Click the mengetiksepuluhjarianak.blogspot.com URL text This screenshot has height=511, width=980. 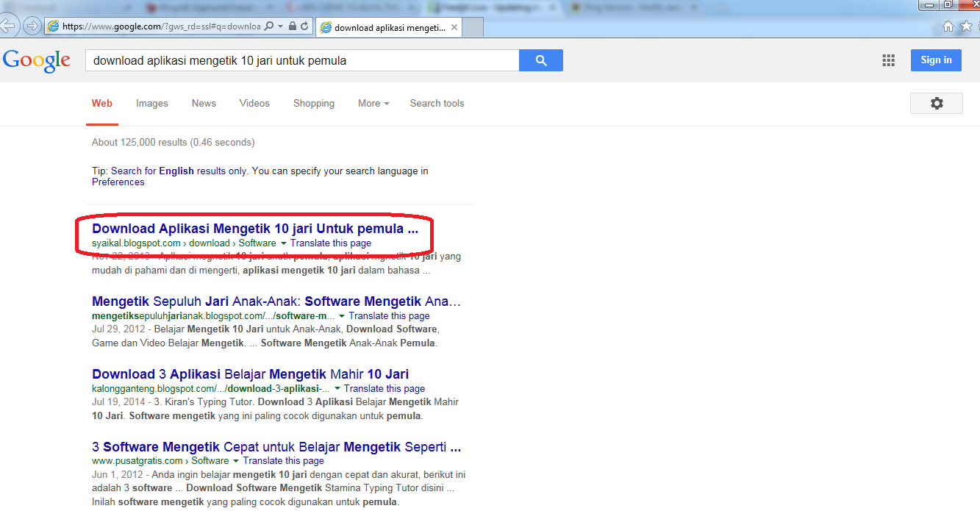(213, 315)
